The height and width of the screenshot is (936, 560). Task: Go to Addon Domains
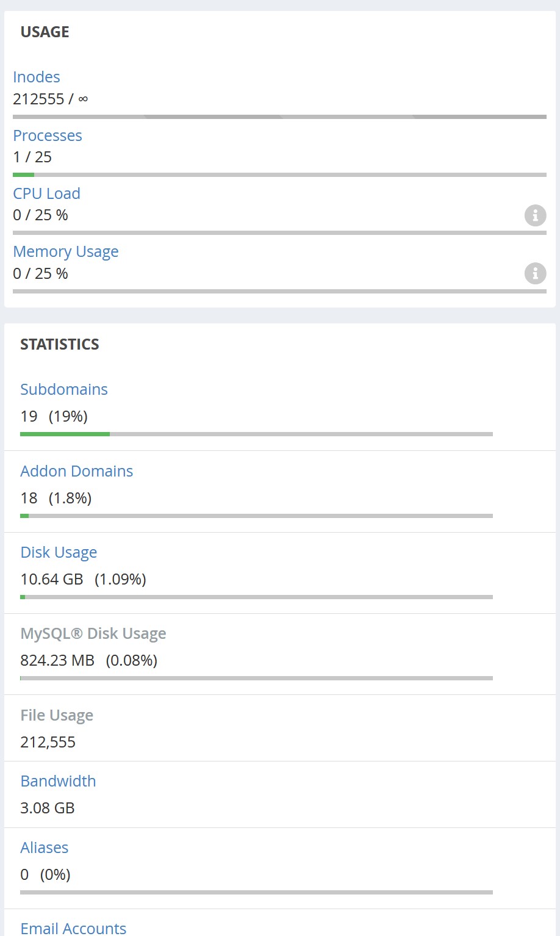[x=77, y=471]
